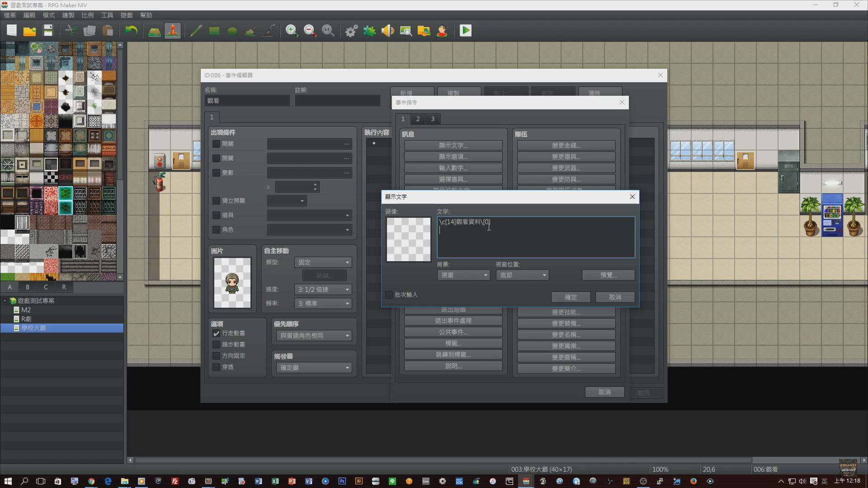
Task: Open the 優先順序 dropdown
Action: [x=314, y=335]
